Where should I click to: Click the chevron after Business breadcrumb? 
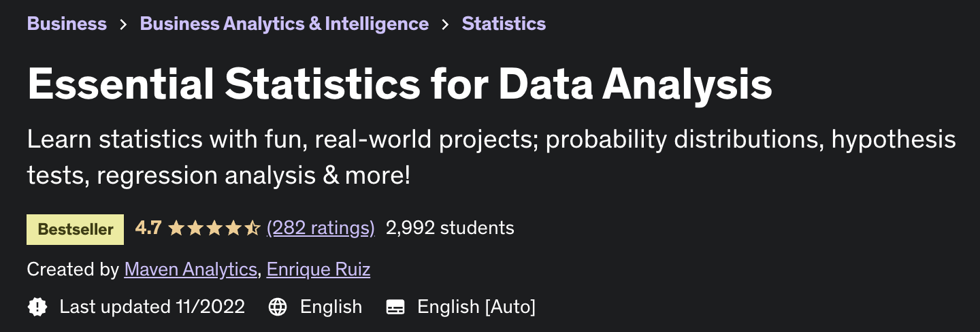(123, 24)
